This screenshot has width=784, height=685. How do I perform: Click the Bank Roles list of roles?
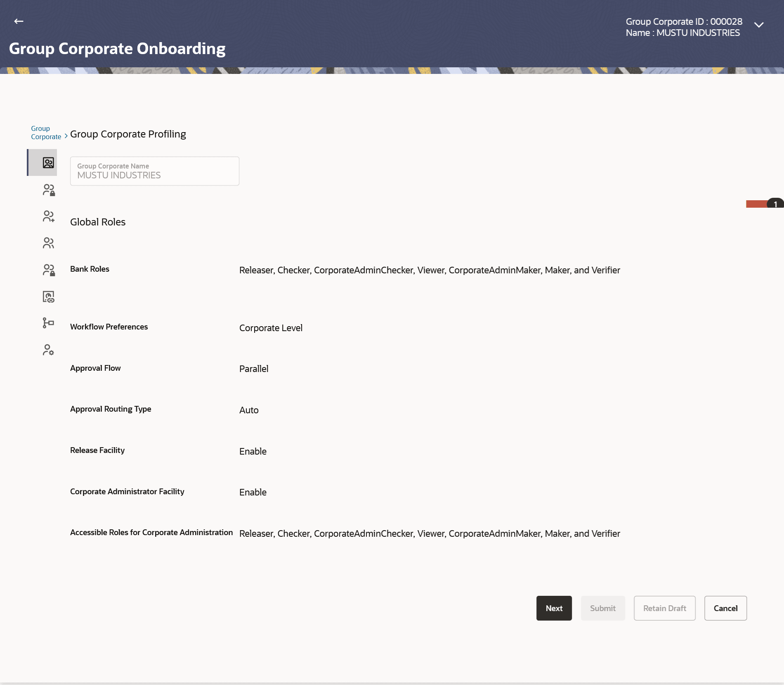[x=430, y=270]
